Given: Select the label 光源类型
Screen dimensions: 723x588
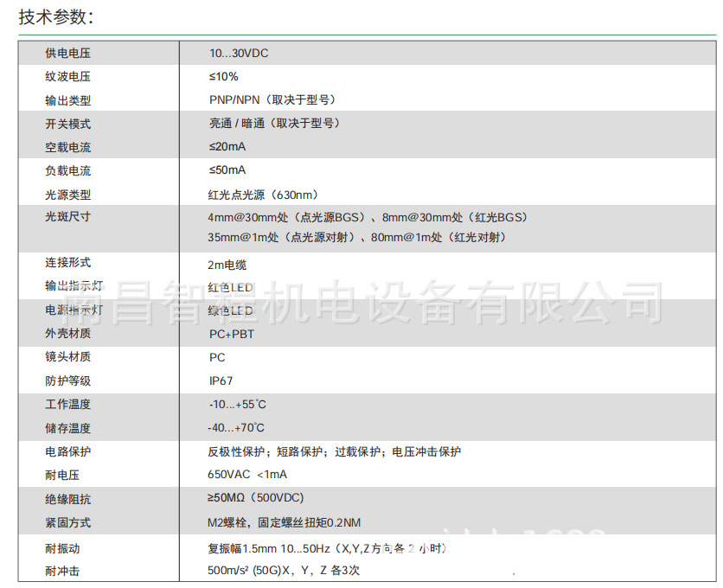Looking at the screenshot, I should point(67,195).
